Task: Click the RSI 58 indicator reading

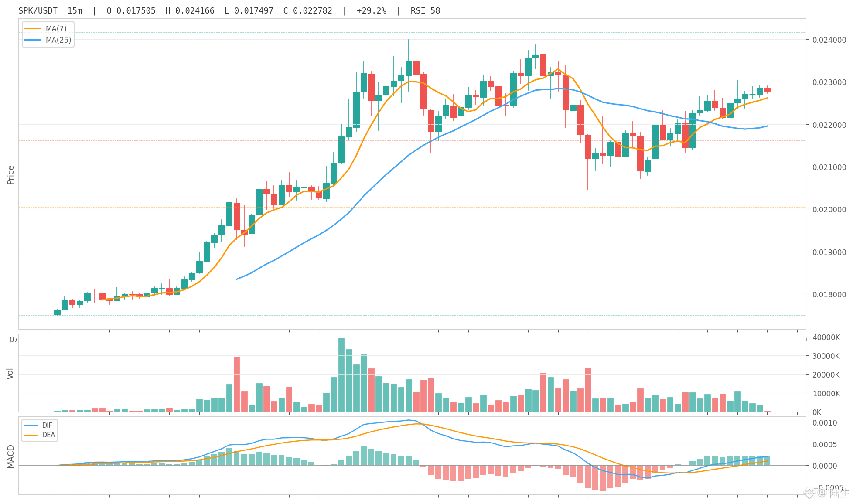Action: [x=425, y=11]
